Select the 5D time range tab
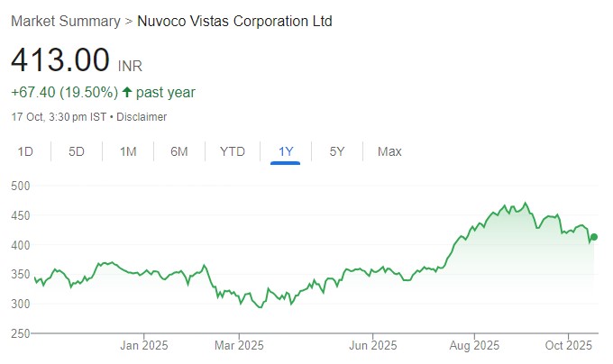The image size is (613, 364). [x=77, y=151]
